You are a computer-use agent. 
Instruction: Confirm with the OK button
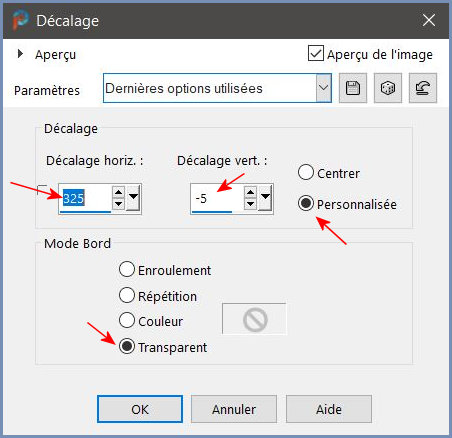point(140,409)
